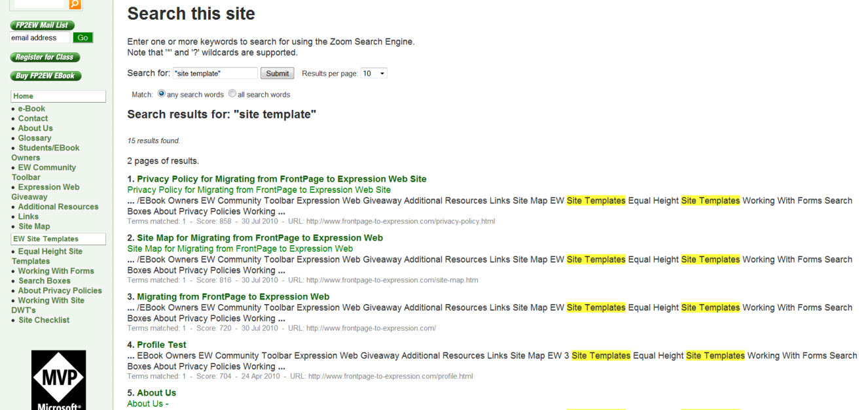Open the Working With Forms sidebar link
This screenshot has width=868, height=410.
coord(56,271)
